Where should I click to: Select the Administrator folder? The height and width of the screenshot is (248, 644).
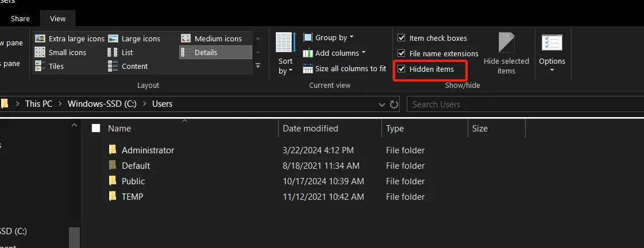click(x=148, y=150)
